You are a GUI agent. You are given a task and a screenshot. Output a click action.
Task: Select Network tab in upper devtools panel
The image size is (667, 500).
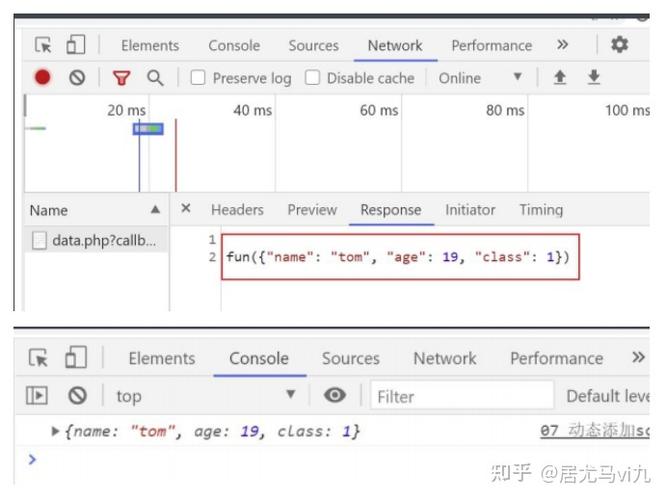(x=395, y=46)
